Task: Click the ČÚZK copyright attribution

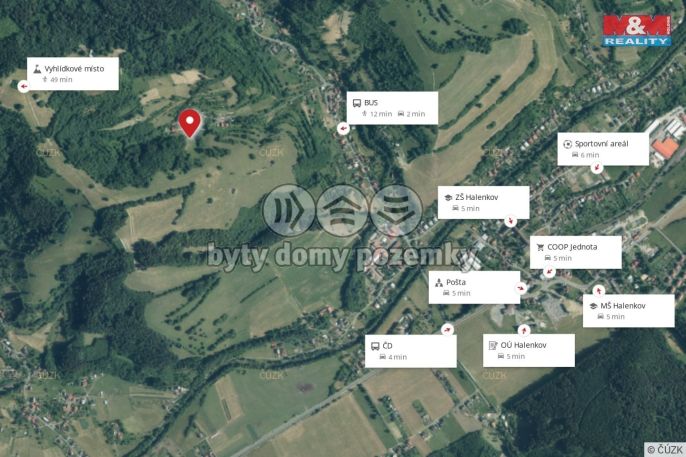Action: click(665, 449)
